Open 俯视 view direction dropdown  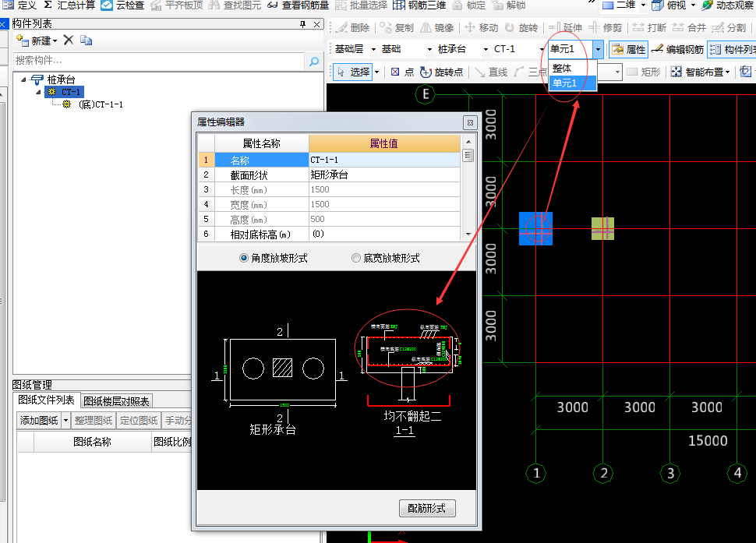click(x=693, y=5)
